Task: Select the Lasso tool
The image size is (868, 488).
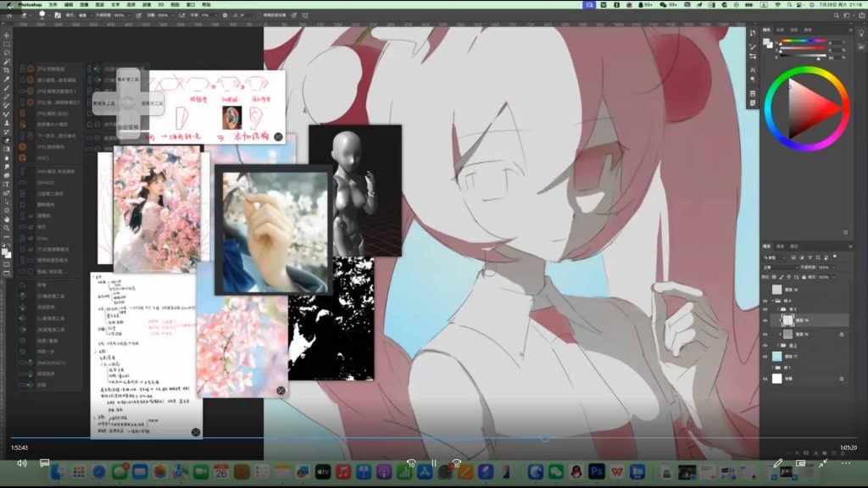Action: (7, 53)
